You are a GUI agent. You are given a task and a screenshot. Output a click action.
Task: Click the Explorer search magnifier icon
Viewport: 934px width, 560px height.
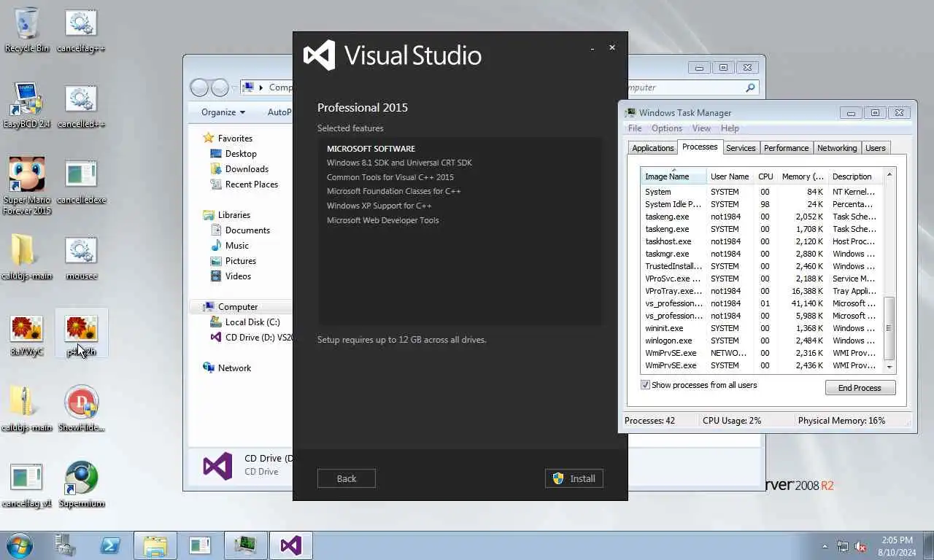coord(750,87)
